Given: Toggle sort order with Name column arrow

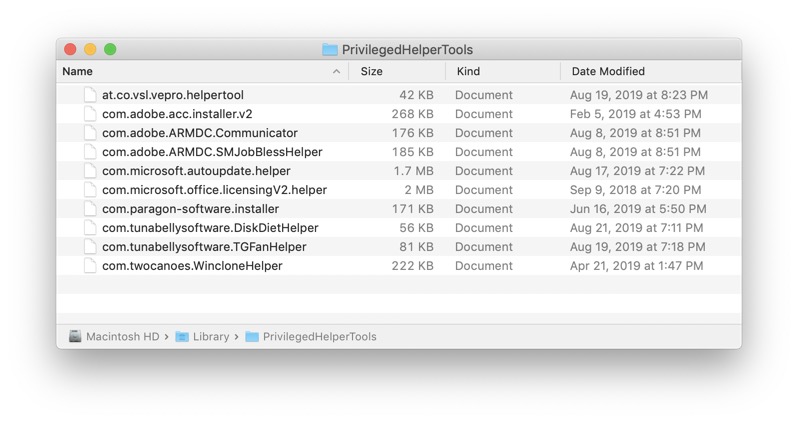Looking at the screenshot, I should click(x=336, y=71).
